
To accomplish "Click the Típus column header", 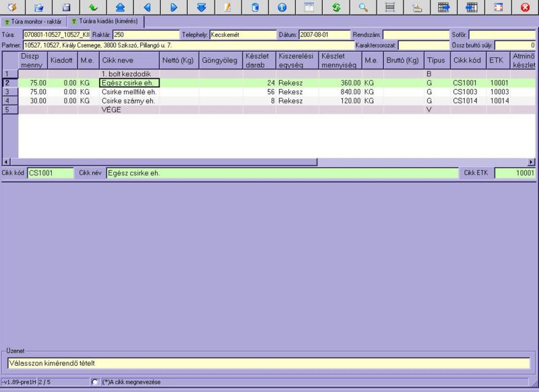I will pyautogui.click(x=437, y=61).
